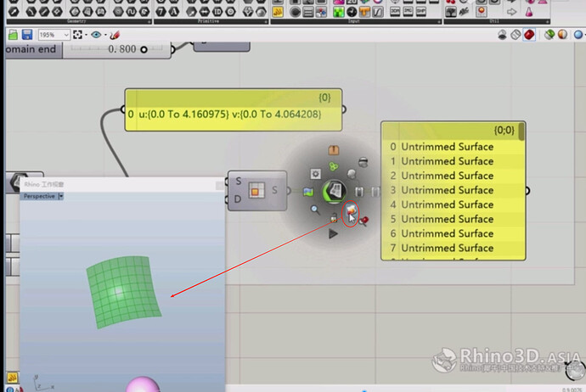Click the SHP import icon
The height and width of the screenshot is (392, 586).
(421, 11)
